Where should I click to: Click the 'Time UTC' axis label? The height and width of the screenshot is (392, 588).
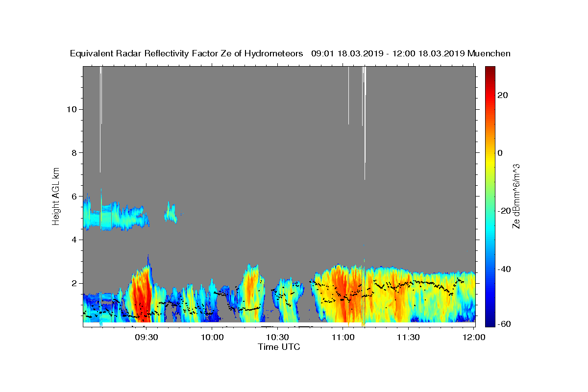279,347
